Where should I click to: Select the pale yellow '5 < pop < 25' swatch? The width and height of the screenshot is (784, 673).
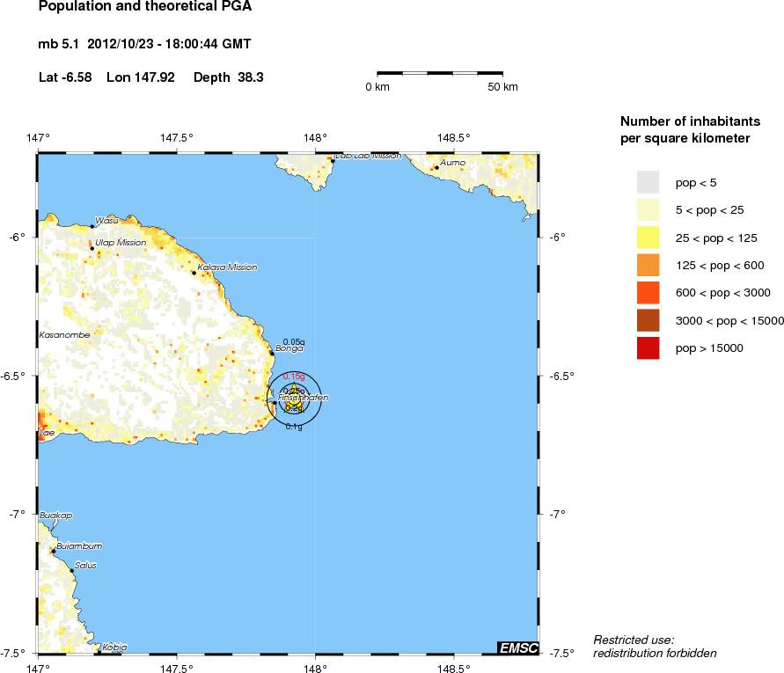648,209
